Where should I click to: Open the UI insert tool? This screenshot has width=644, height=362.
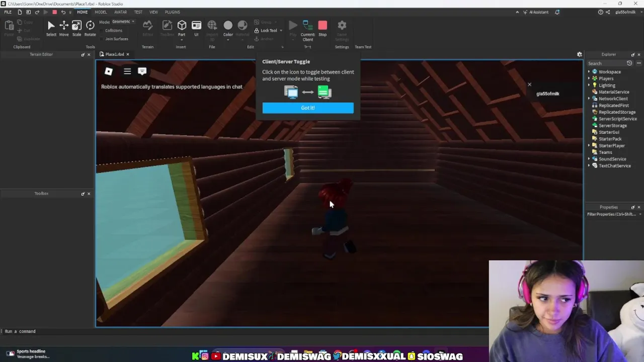click(x=196, y=28)
